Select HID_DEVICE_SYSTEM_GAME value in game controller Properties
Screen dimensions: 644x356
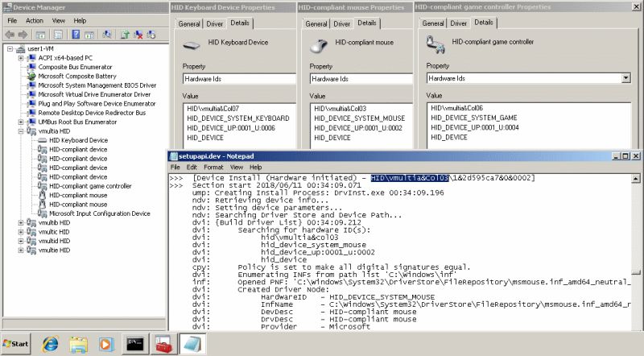tap(474, 118)
